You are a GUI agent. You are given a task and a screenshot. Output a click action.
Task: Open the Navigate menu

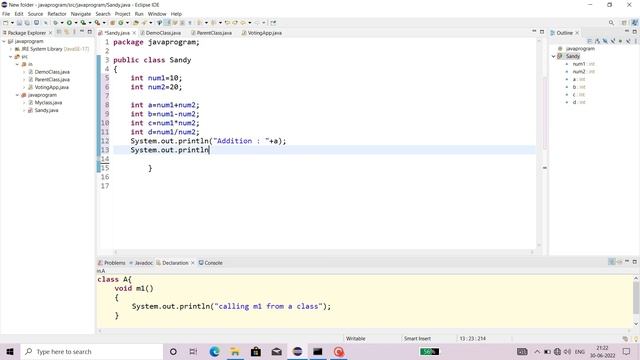click(81, 14)
